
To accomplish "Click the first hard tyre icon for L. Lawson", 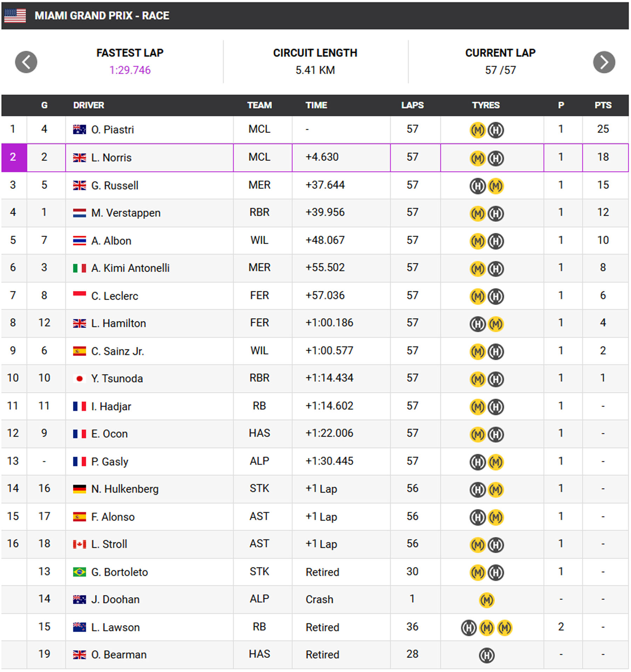I will click(x=468, y=627).
